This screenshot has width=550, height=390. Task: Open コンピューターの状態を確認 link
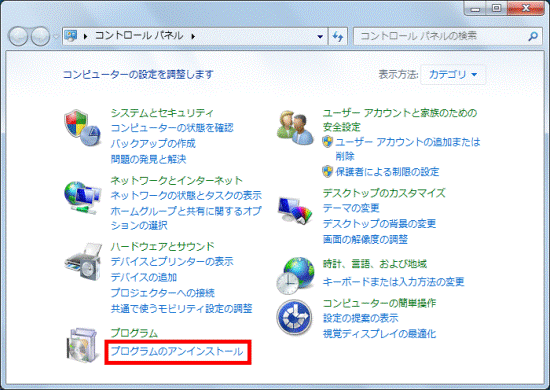[172, 128]
